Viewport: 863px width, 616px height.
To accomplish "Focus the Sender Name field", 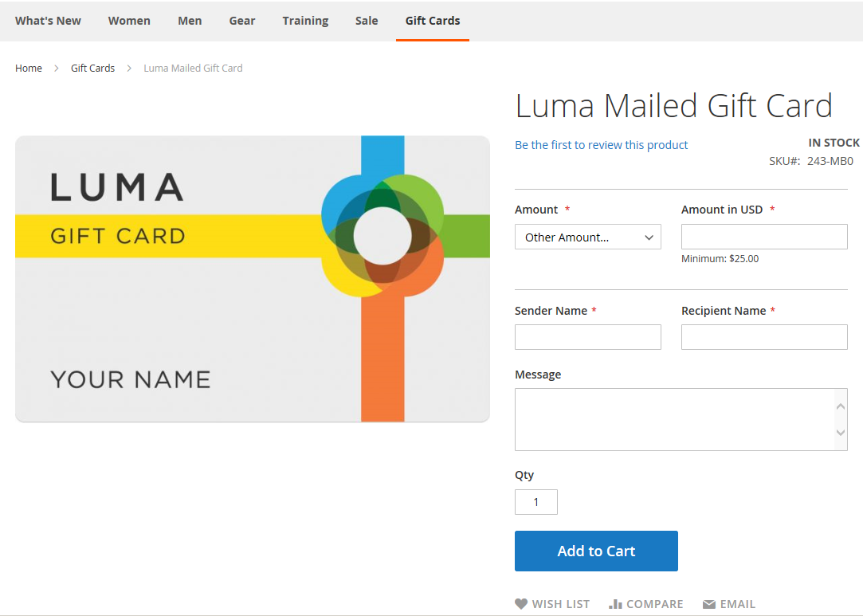I will pyautogui.click(x=588, y=337).
